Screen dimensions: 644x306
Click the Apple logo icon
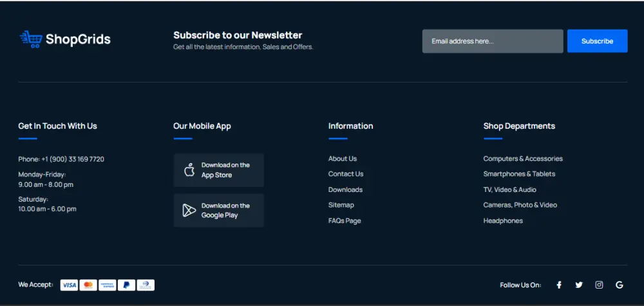[189, 169]
